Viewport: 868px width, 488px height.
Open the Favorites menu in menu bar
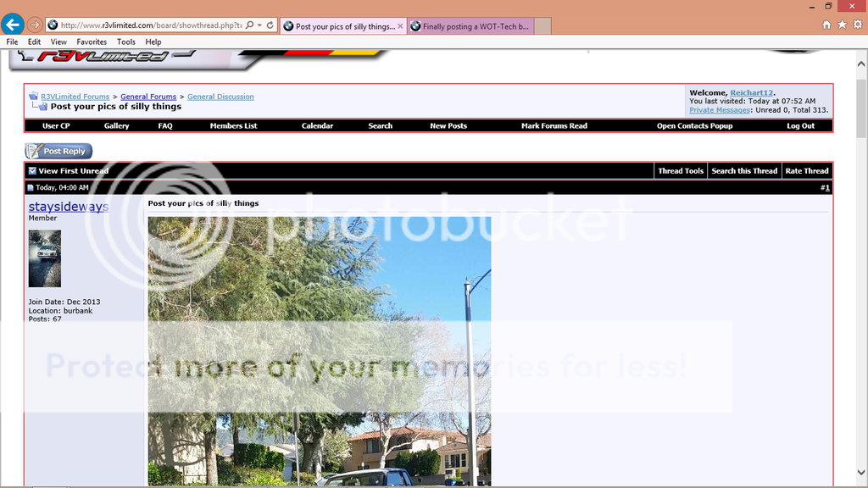point(92,42)
